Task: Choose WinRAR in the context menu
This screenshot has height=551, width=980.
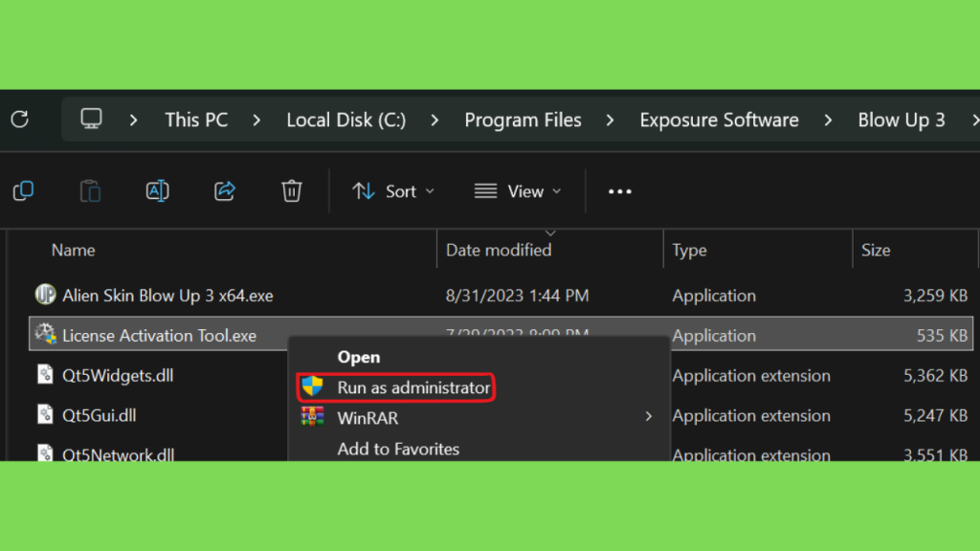Action: click(367, 418)
